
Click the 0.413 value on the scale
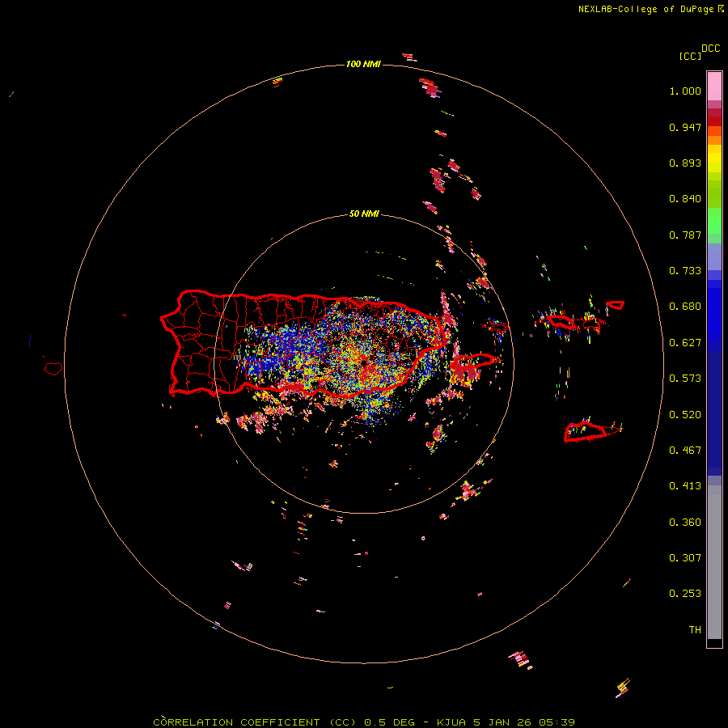point(685,486)
